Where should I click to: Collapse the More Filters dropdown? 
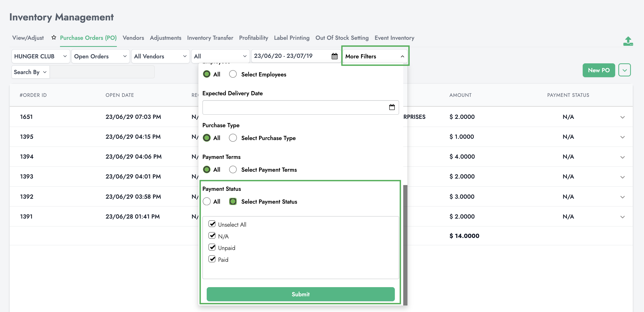[375, 56]
